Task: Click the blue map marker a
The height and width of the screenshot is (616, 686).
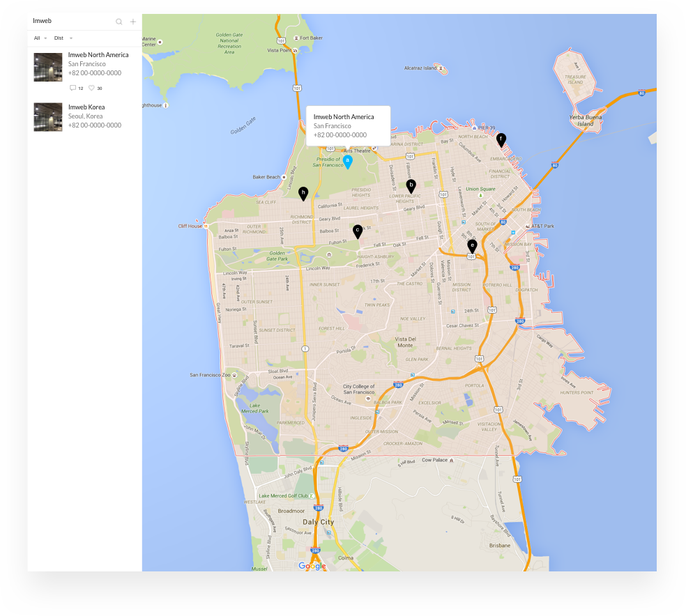Action: click(348, 162)
